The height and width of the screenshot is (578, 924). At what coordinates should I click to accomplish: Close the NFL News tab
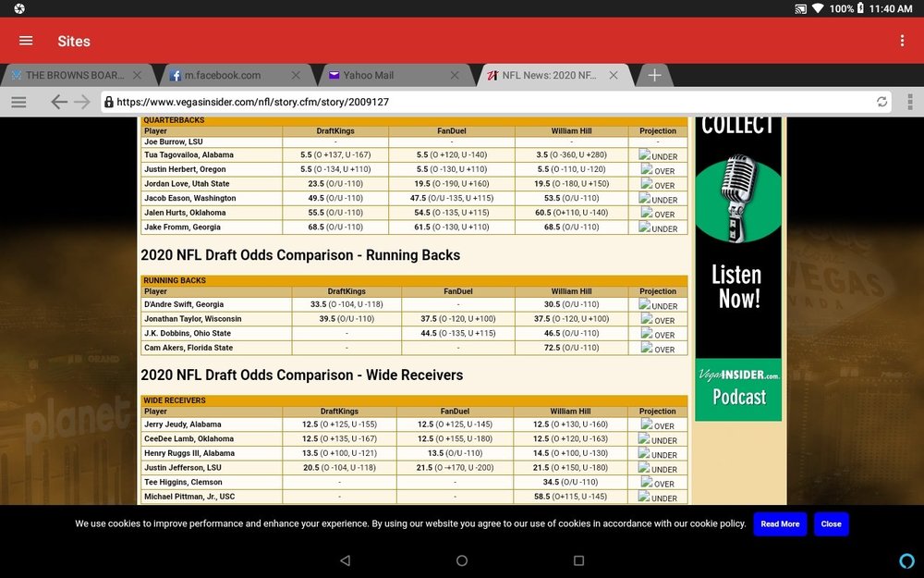614,76
